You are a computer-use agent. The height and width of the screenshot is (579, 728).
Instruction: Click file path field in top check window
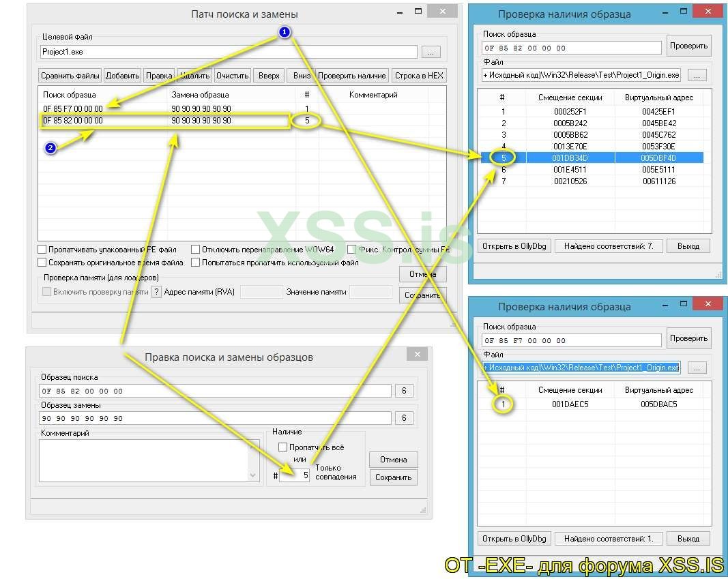[581, 75]
